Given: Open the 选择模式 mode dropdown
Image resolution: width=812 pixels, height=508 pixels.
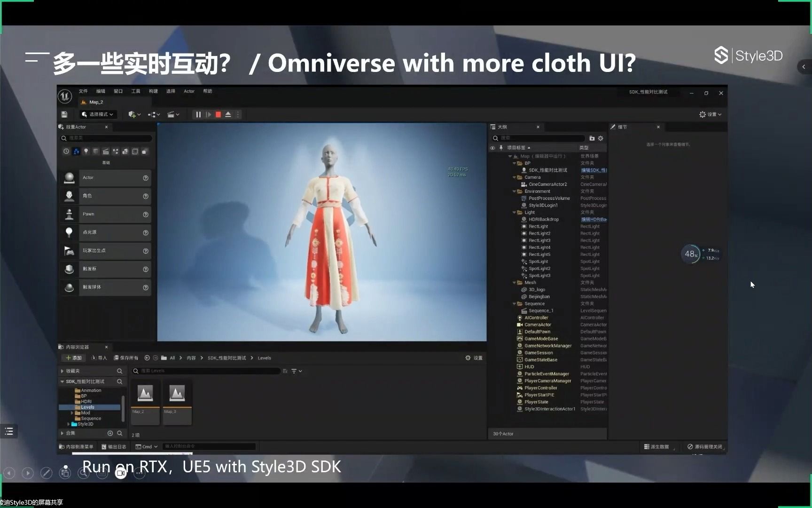Looking at the screenshot, I should tap(98, 114).
